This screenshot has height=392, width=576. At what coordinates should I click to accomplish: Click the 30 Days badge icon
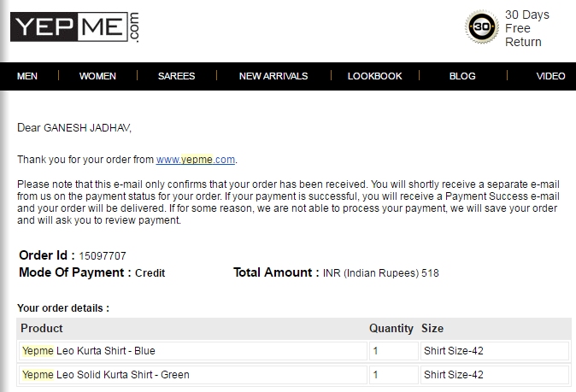pos(481,27)
